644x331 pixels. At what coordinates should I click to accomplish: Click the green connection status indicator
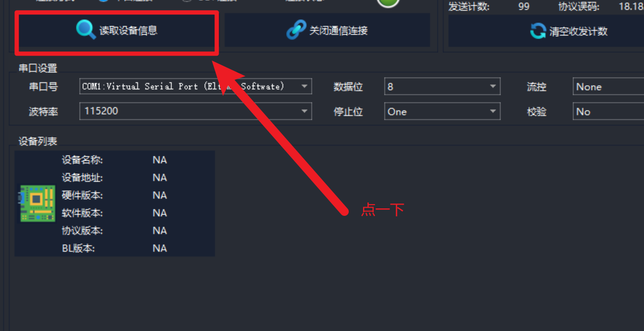pos(388,2)
